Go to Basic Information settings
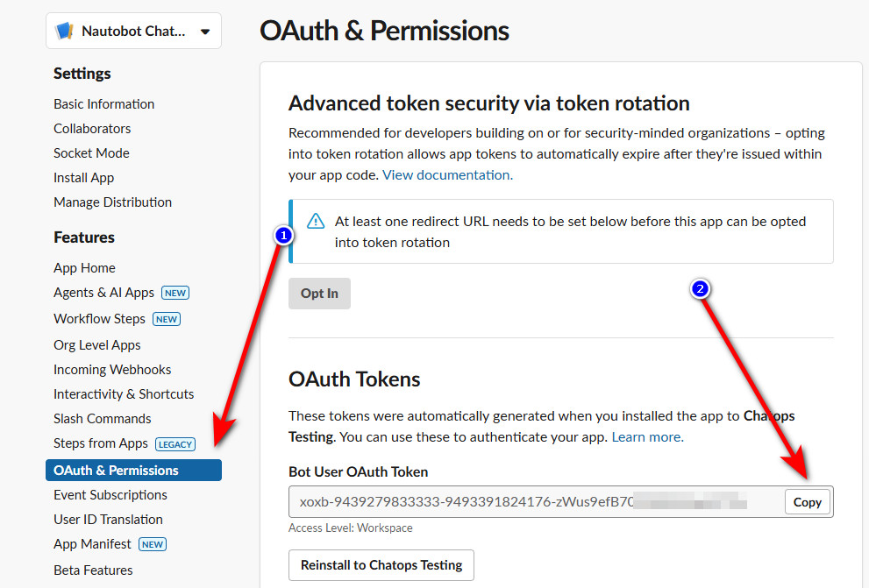The image size is (869, 588). pyautogui.click(x=103, y=104)
